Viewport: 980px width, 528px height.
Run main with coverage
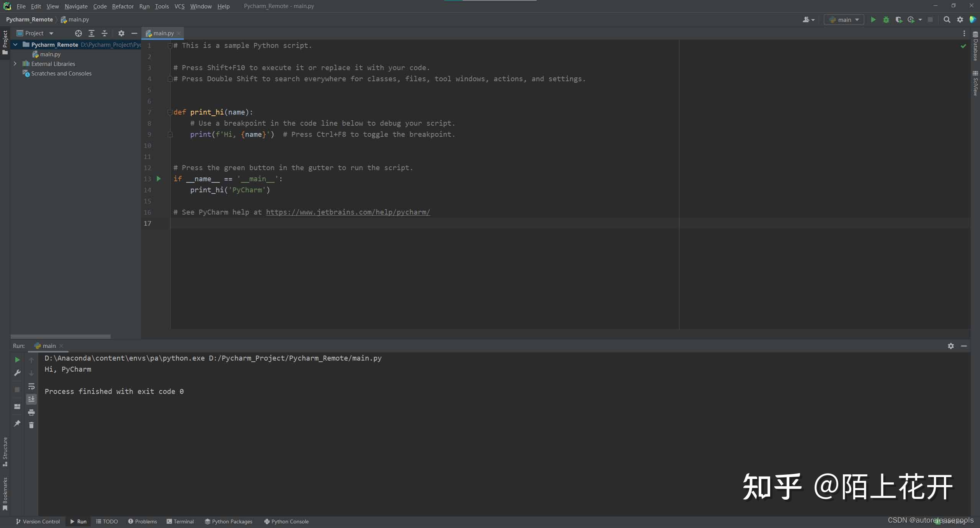[x=898, y=20]
